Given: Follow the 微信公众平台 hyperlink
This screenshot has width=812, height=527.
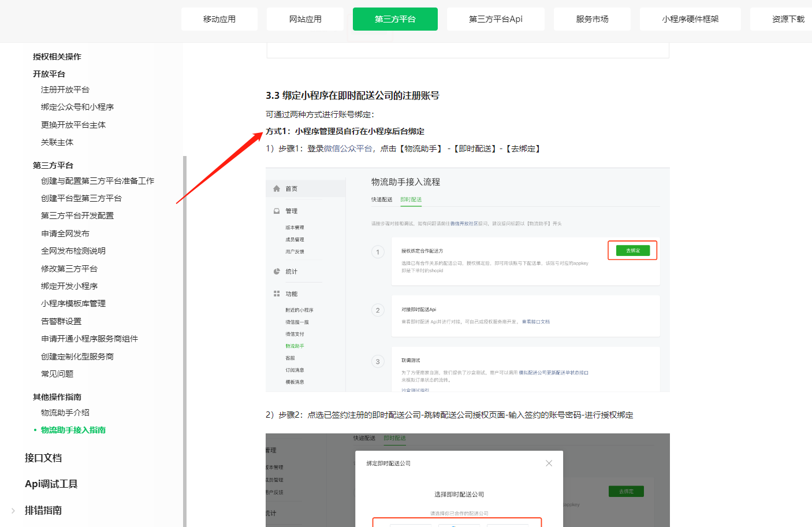Looking at the screenshot, I should tap(348, 149).
